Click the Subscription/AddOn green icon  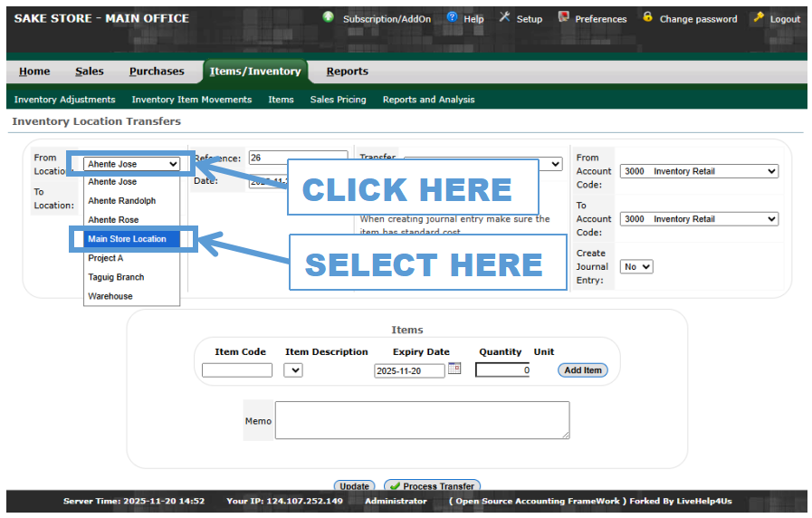[328, 17]
